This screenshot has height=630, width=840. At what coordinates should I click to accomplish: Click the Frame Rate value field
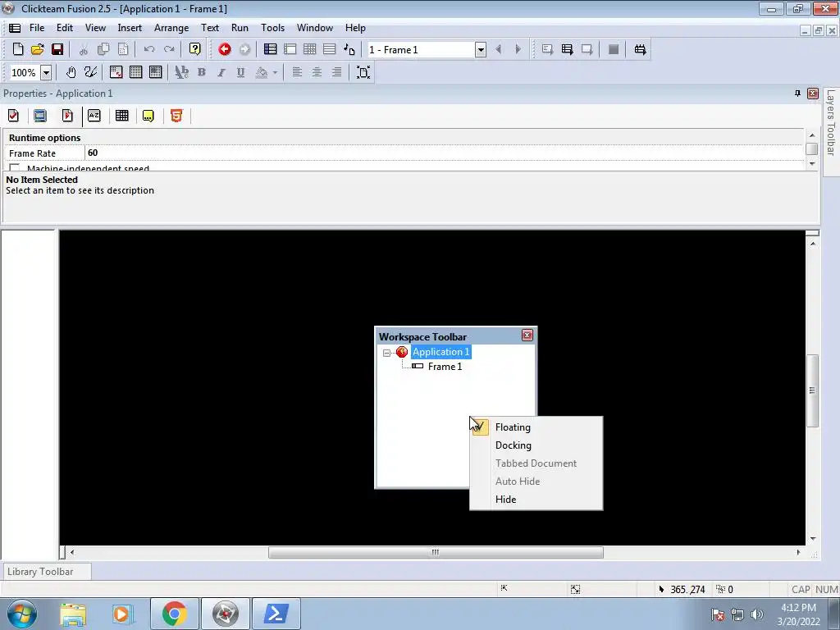(445, 153)
